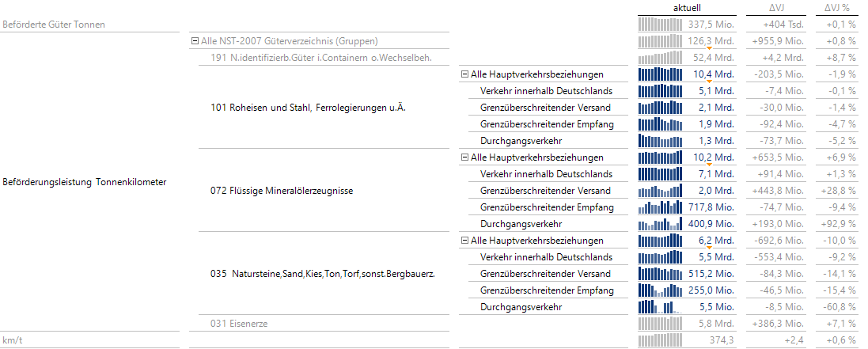Collapse Alle Hauptverkehrsbeziehungen under 035 Natursteine
The width and height of the screenshot is (868, 349).
pos(464,241)
